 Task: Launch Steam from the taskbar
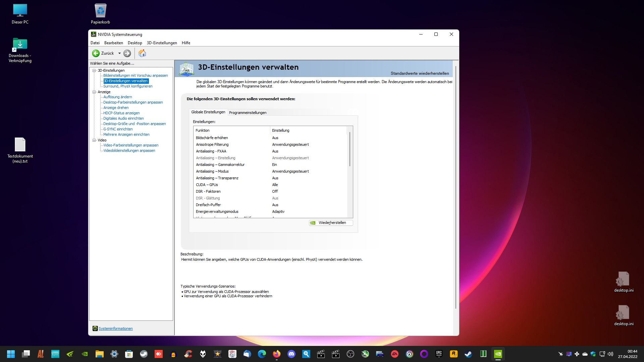pyautogui.click(x=469, y=354)
